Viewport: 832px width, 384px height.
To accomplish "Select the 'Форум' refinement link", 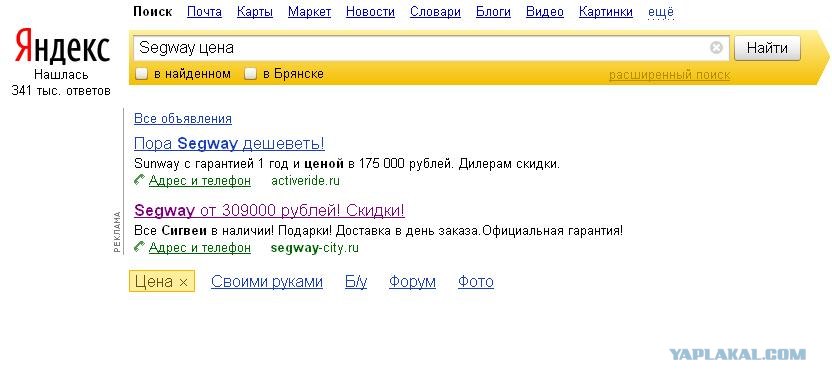I will [412, 282].
